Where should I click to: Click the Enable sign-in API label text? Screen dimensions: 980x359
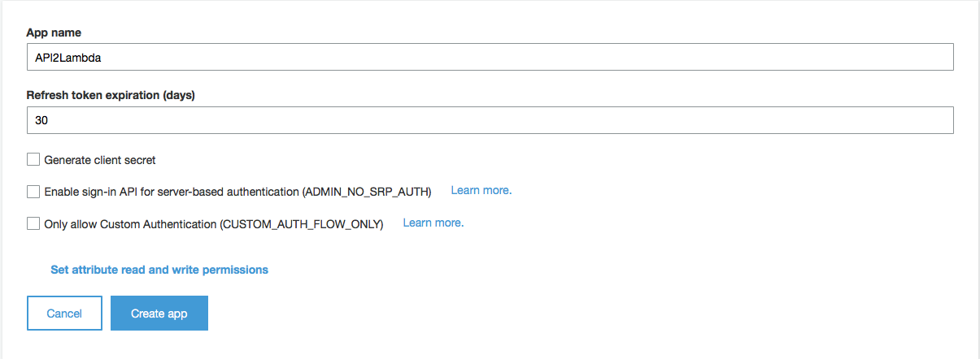click(x=237, y=192)
